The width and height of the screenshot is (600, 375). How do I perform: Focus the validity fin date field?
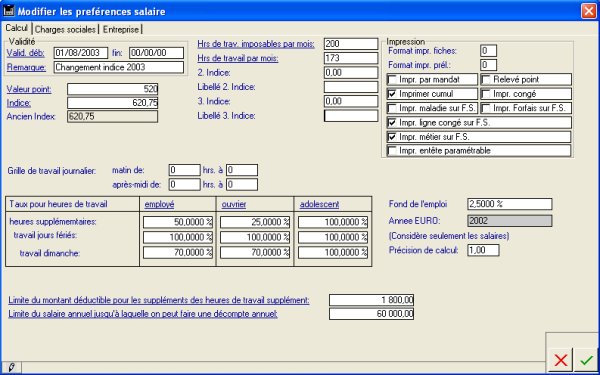(x=157, y=53)
